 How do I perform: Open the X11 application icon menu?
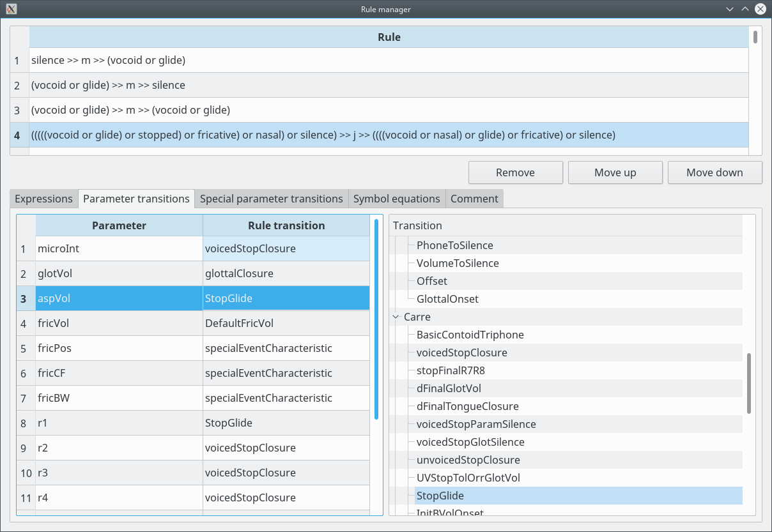(11, 9)
